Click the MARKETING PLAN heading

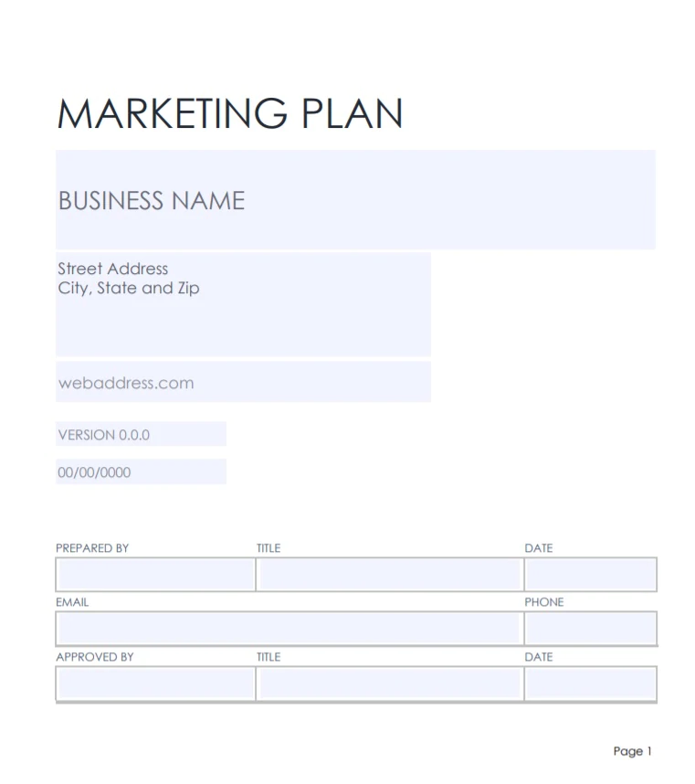point(230,113)
